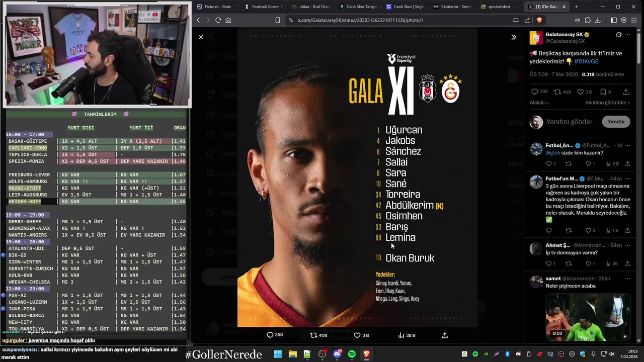Repost the photo via the 408 icon

[x=318, y=335]
